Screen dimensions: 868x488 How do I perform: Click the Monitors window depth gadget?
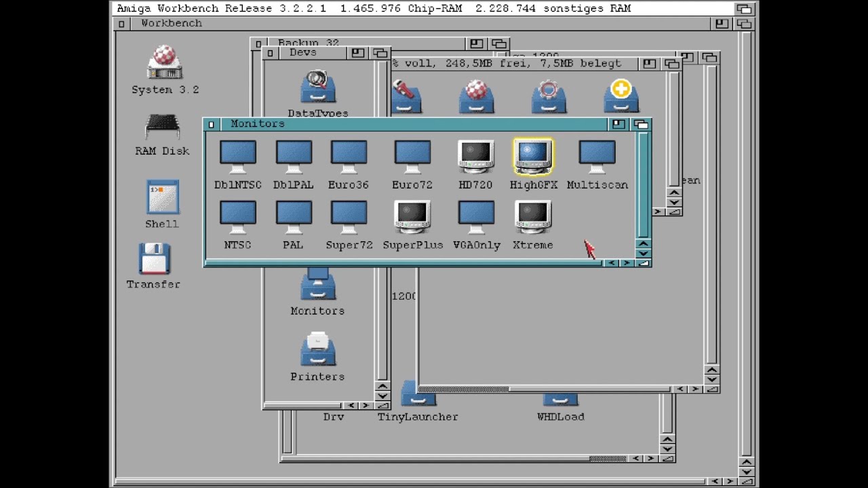641,124
